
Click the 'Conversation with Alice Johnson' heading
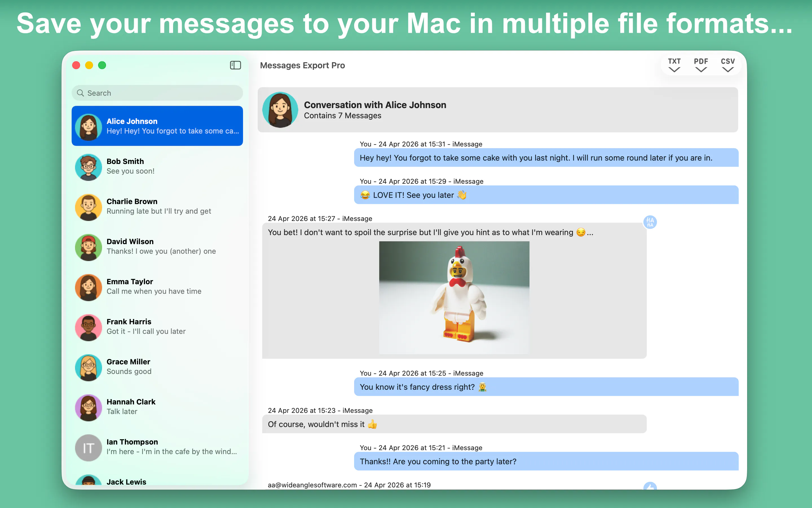(375, 105)
